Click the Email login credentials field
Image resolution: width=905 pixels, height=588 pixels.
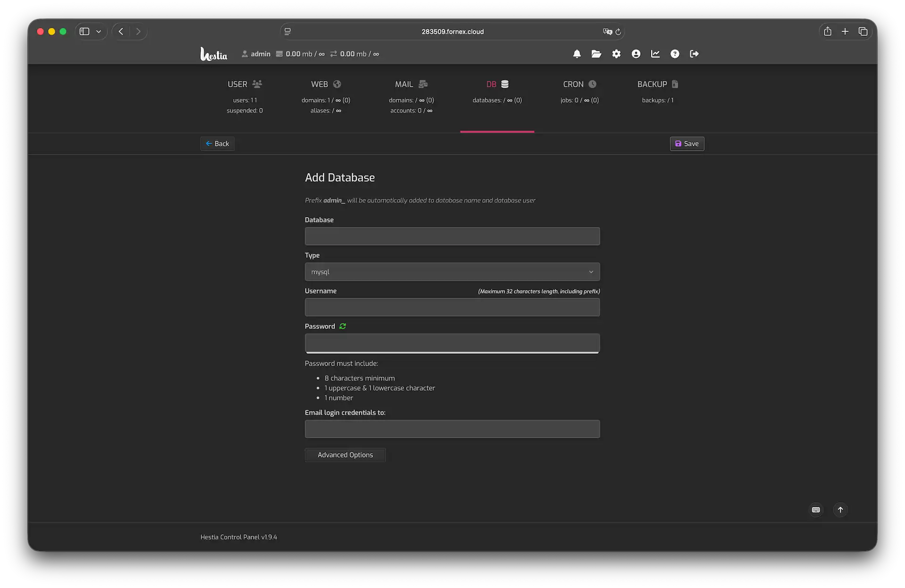(x=452, y=429)
